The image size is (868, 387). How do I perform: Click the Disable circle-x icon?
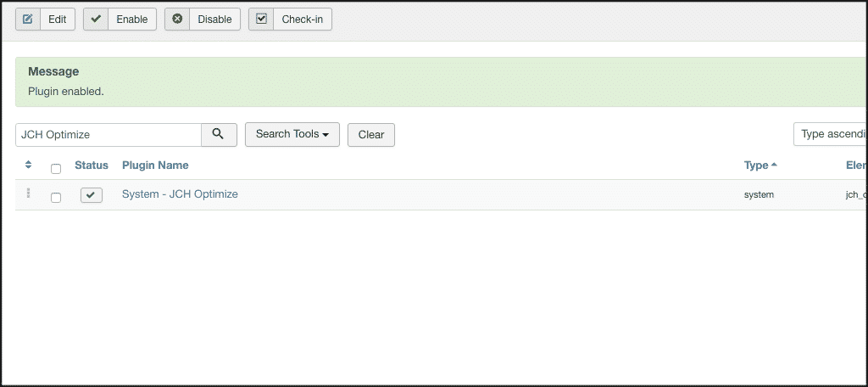tap(177, 20)
